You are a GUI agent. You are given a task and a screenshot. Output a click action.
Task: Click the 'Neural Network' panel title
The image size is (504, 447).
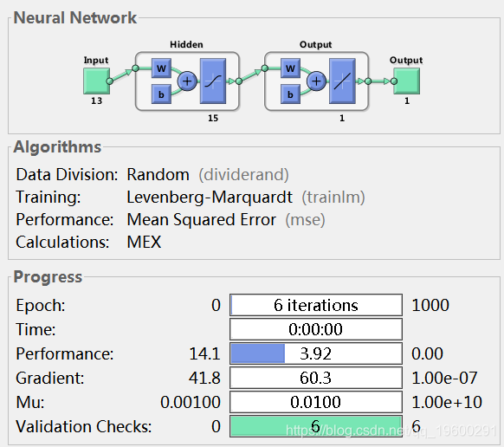click(x=74, y=17)
